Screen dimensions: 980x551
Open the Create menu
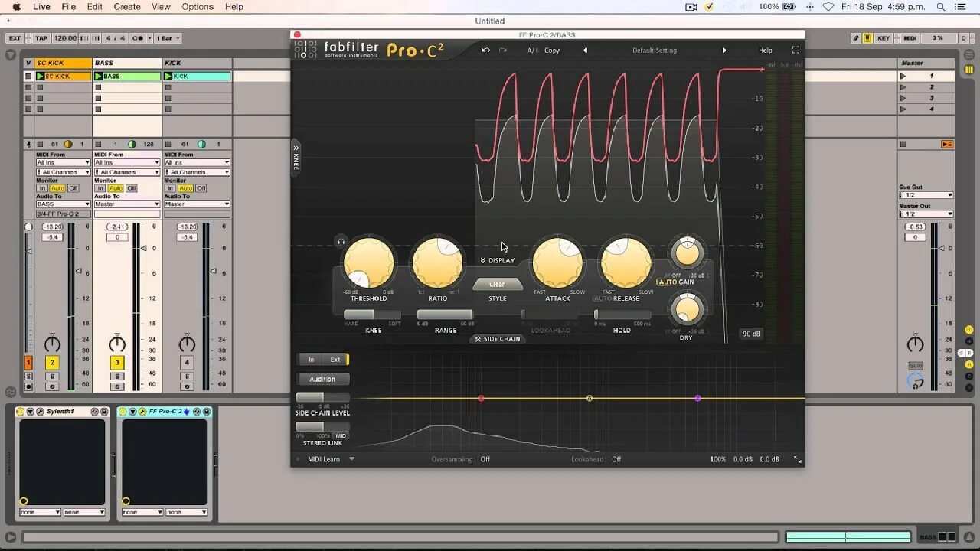click(x=127, y=7)
